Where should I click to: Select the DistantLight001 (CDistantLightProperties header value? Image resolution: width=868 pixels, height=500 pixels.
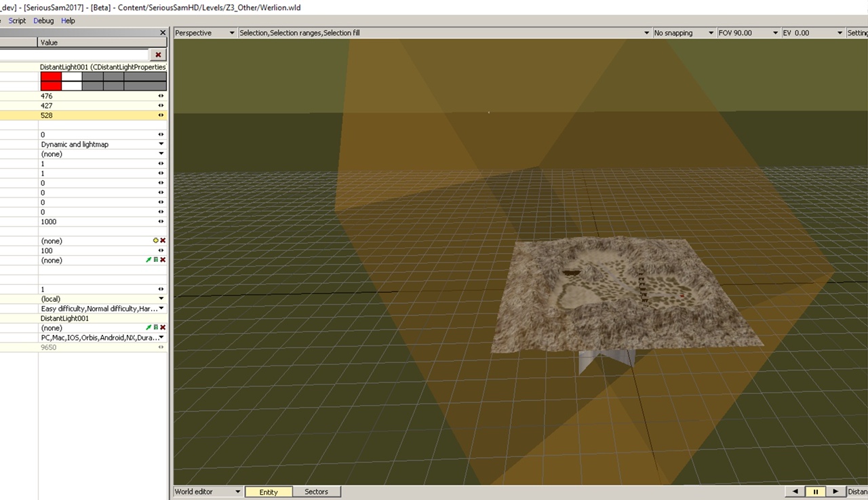[103, 67]
